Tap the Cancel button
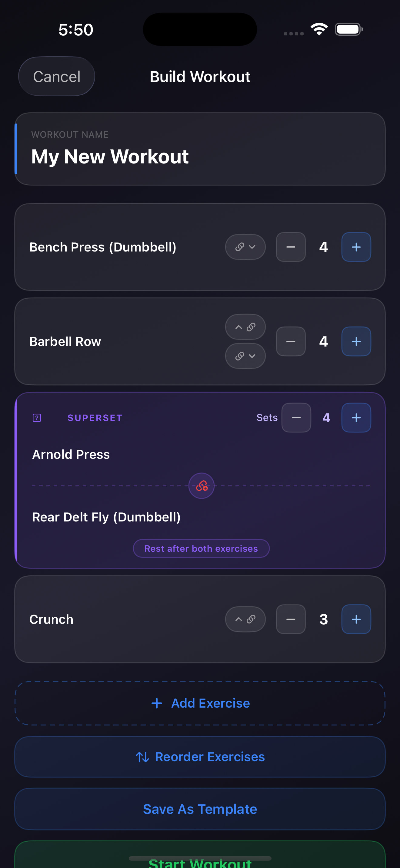This screenshot has width=400, height=868. 56,76
